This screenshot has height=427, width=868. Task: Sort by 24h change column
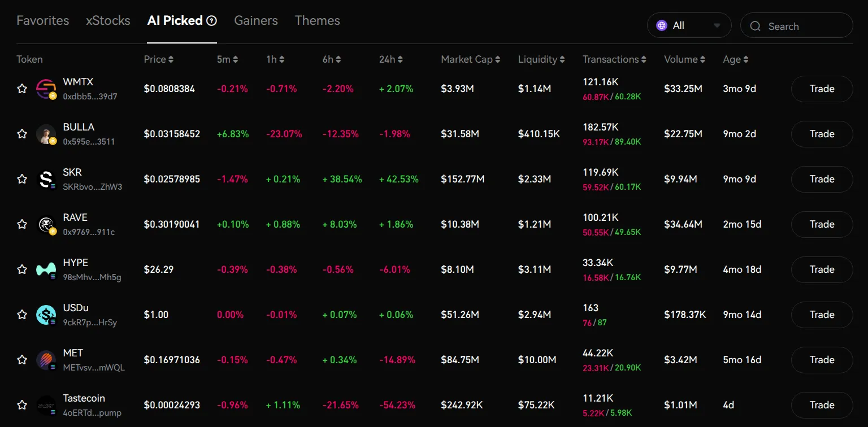(391, 59)
